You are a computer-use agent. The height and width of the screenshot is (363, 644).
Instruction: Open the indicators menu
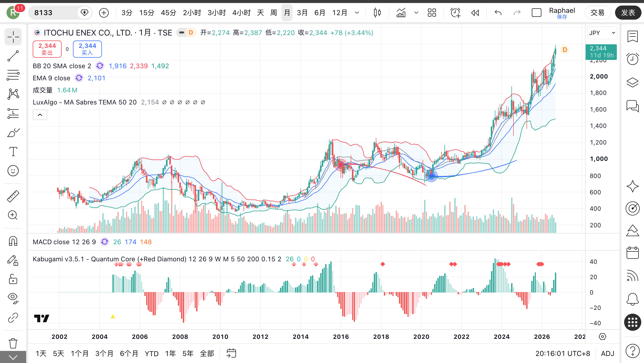tap(401, 13)
